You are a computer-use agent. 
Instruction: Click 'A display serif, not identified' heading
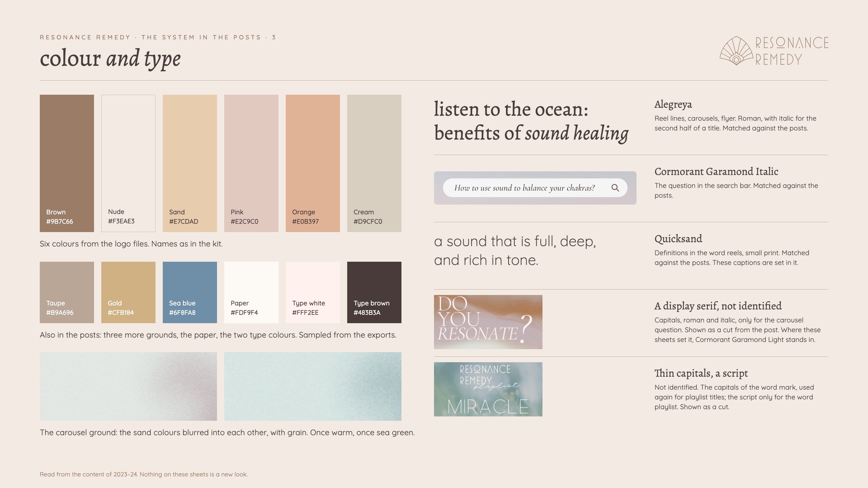pyautogui.click(x=718, y=306)
